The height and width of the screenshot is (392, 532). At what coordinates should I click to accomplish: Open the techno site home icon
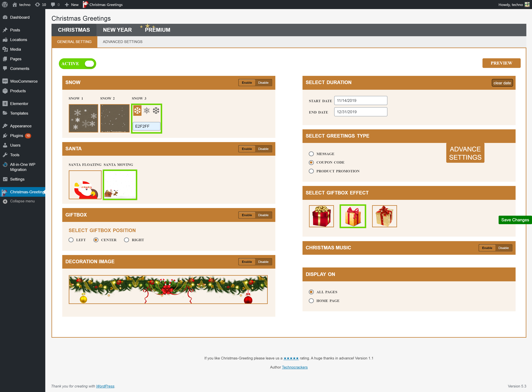click(15, 5)
